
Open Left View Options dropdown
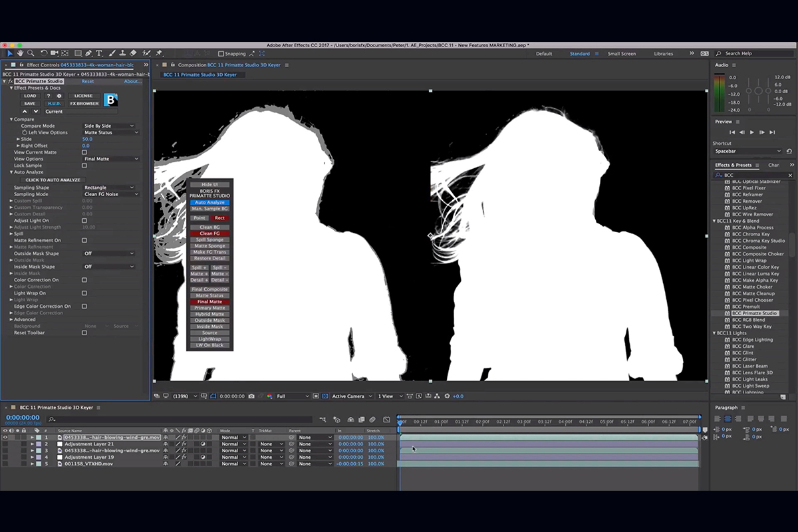click(x=110, y=132)
